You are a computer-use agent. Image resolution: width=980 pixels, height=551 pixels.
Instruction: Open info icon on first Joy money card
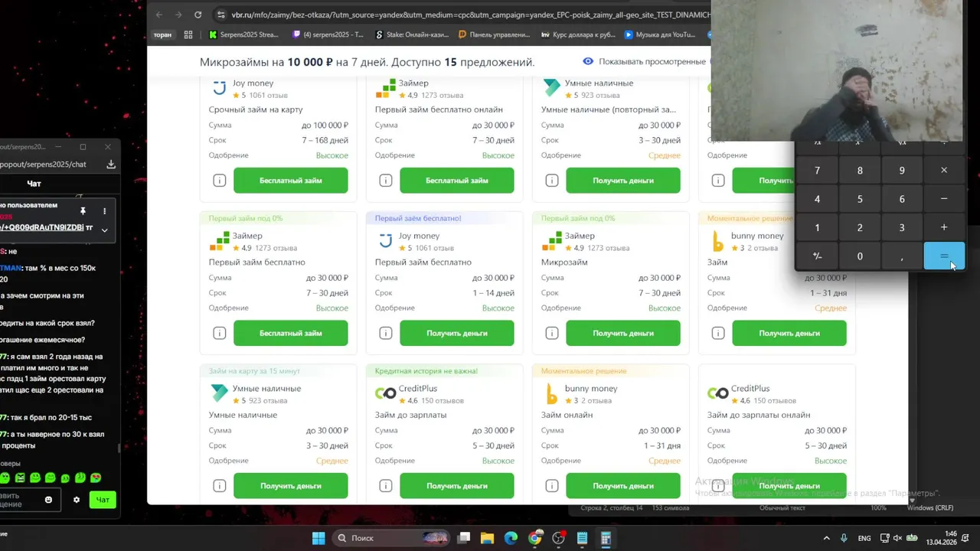pos(219,181)
